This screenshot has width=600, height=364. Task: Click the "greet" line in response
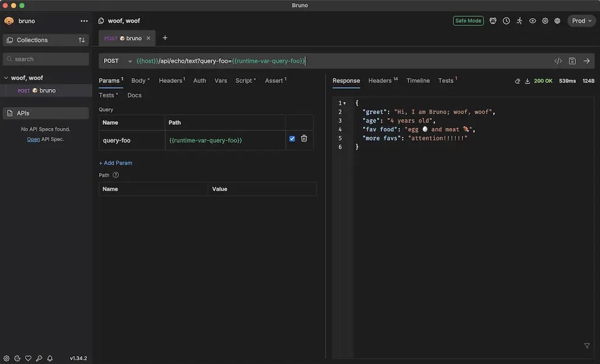point(429,112)
